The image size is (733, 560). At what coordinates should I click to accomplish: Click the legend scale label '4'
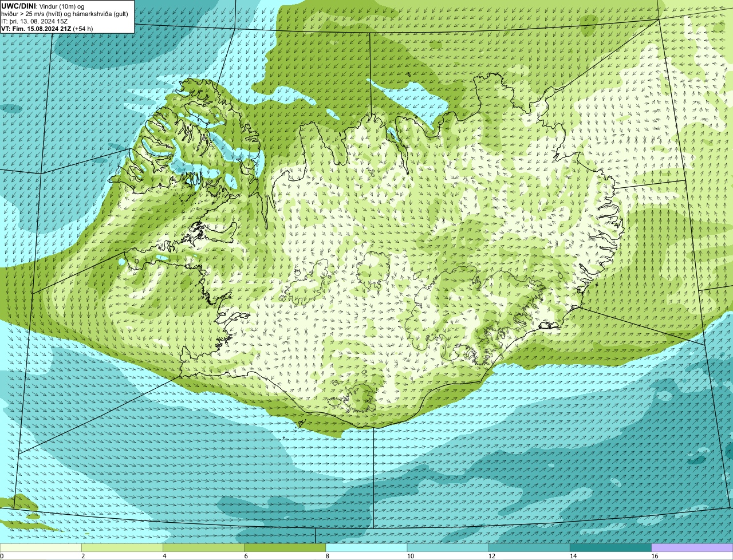(x=164, y=556)
